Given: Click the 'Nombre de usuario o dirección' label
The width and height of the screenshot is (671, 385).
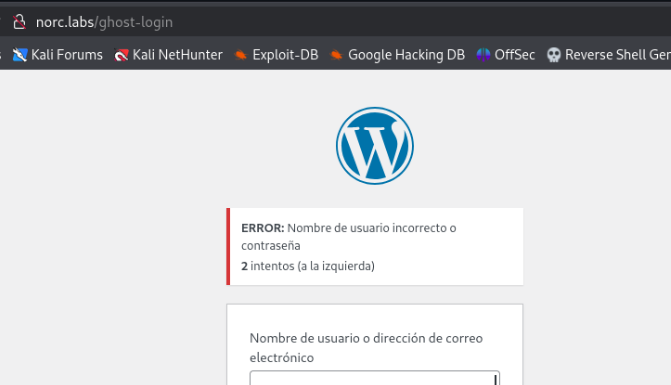Looking at the screenshot, I should (366, 347).
